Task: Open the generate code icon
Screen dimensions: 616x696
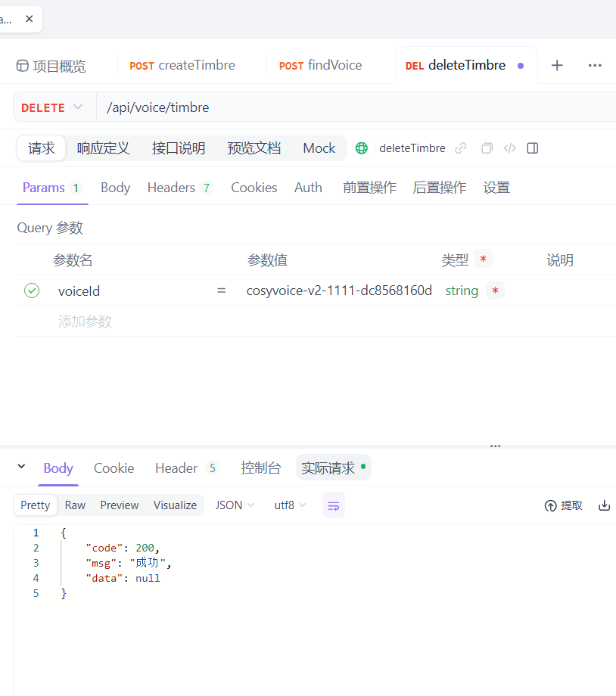Action: click(510, 148)
